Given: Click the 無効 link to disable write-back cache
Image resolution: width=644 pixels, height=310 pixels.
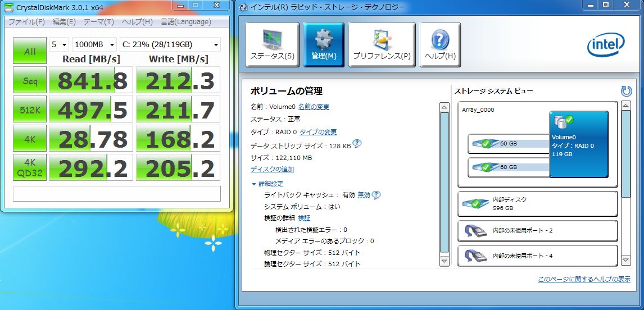Looking at the screenshot, I should click(x=364, y=195).
